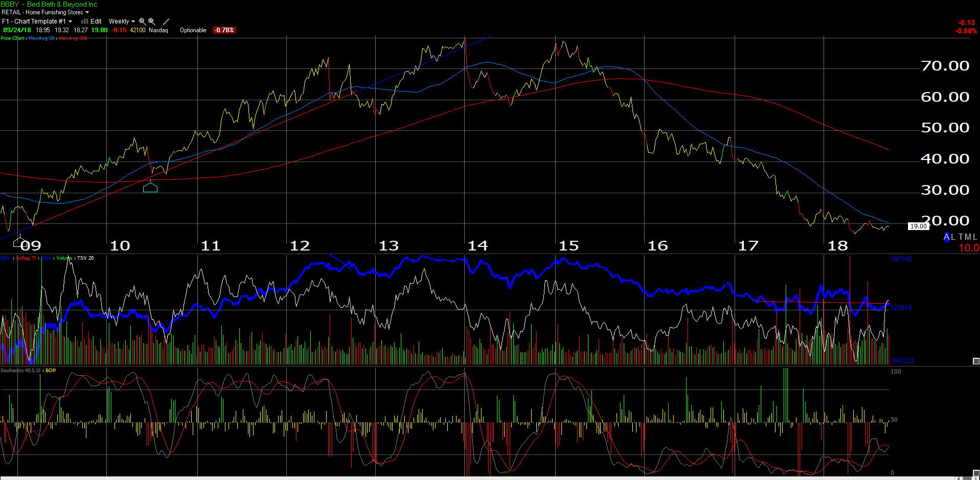Click the red -0.15 change value
The width and height of the screenshot is (980, 480).
[120, 30]
